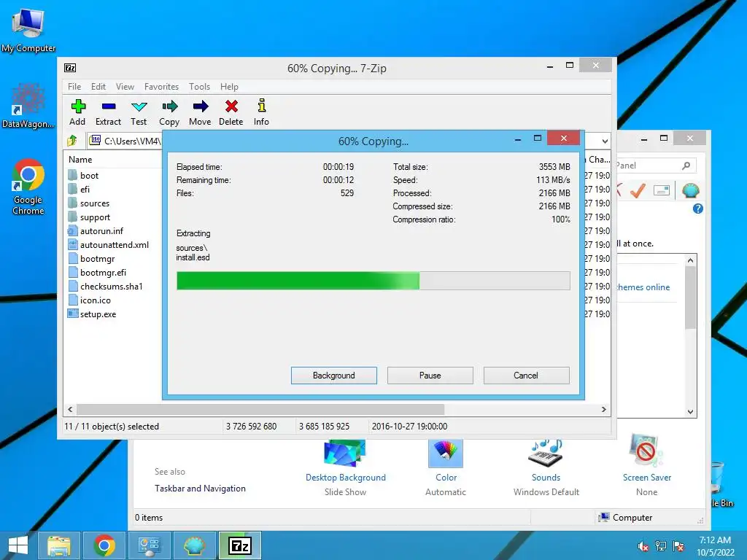Select the support folder
The height and width of the screenshot is (560, 747).
click(89, 217)
